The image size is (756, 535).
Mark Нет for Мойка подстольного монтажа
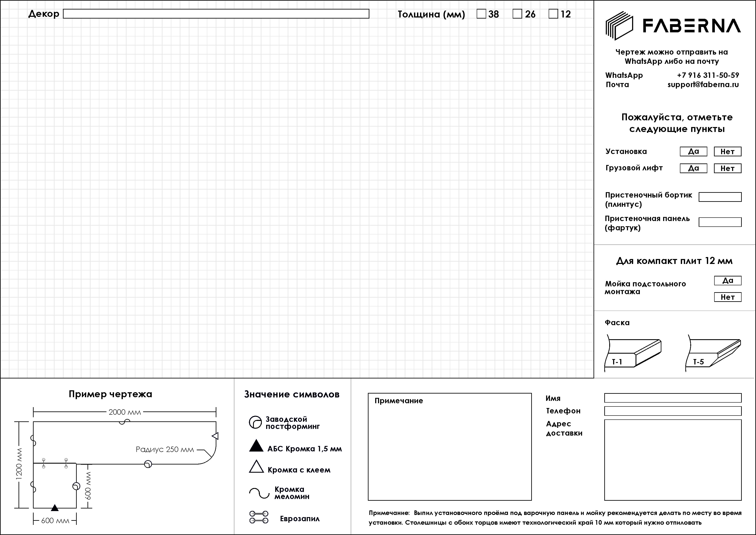coord(728,297)
